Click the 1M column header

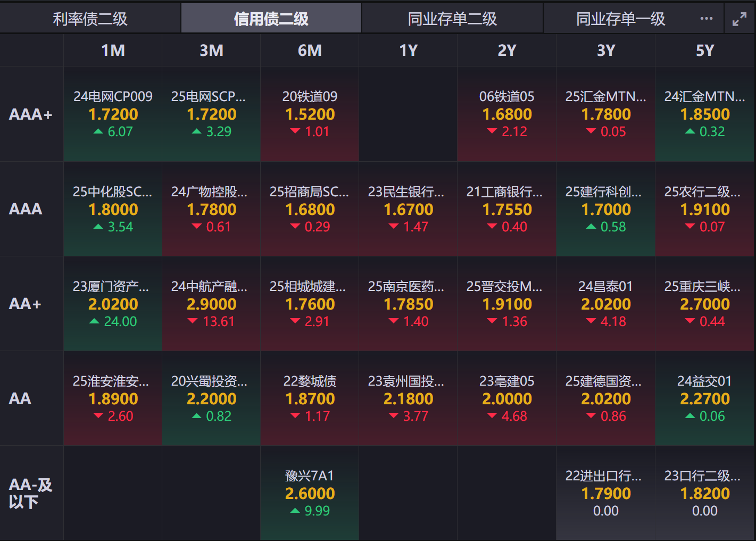coord(113,51)
